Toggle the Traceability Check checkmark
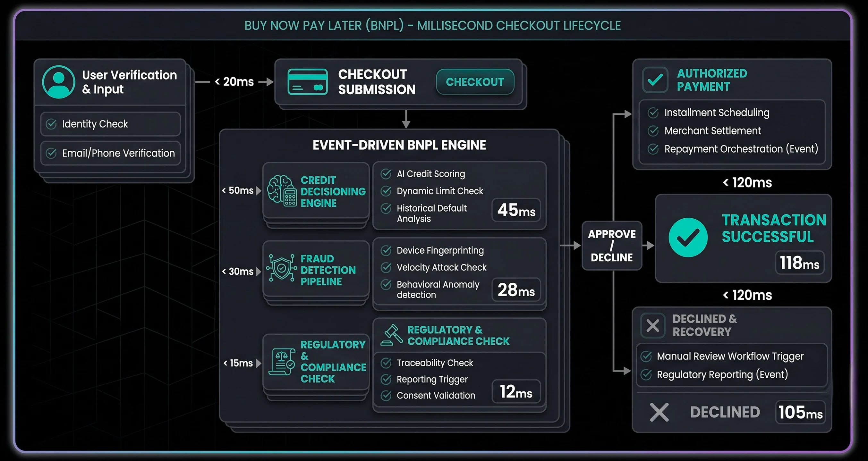The image size is (868, 461). 386,363
